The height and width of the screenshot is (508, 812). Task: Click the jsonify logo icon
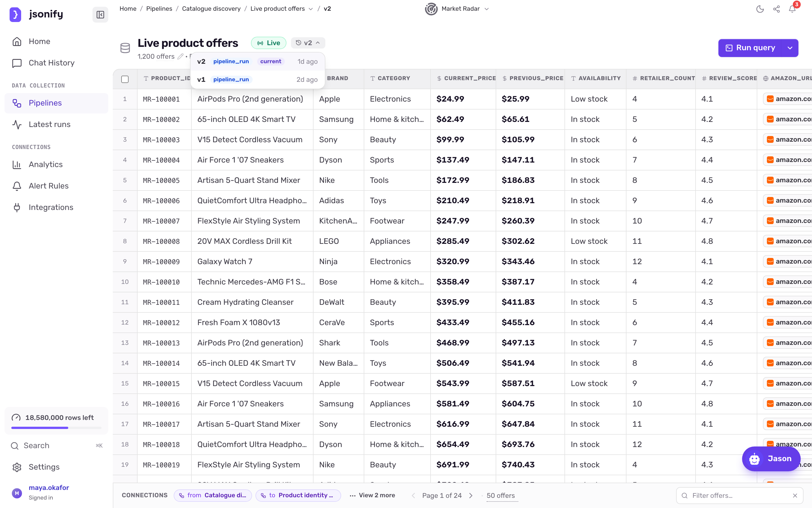[x=16, y=14]
